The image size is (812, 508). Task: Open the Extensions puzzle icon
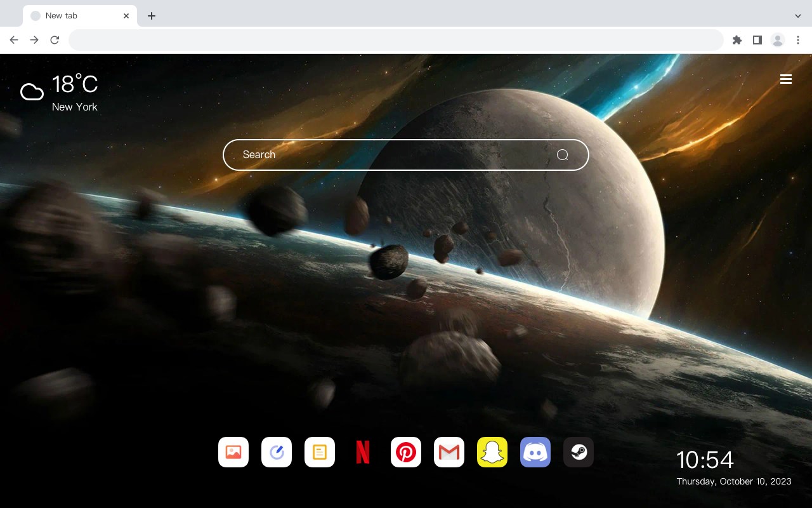pyautogui.click(x=737, y=40)
